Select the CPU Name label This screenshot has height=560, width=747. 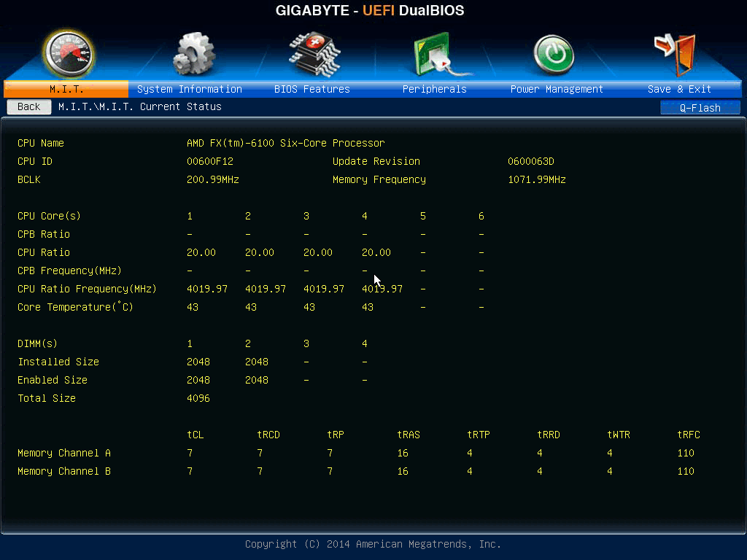41,143
